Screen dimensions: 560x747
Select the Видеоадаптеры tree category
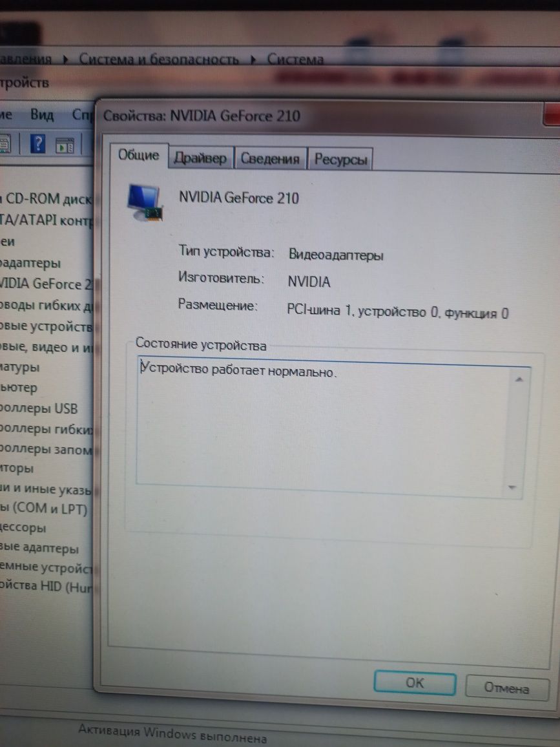30,263
